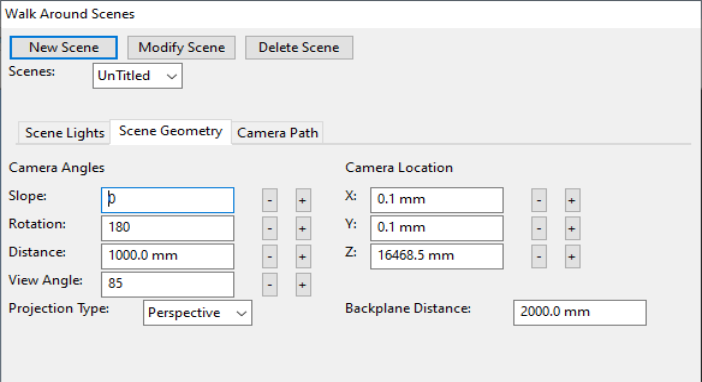Screen dimensions: 702x382
Task: Increase Rotation with the plus button
Action: click(303, 228)
